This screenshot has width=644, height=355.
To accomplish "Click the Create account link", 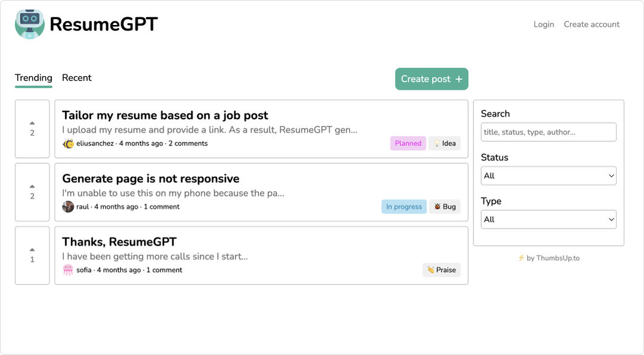I will click(592, 24).
